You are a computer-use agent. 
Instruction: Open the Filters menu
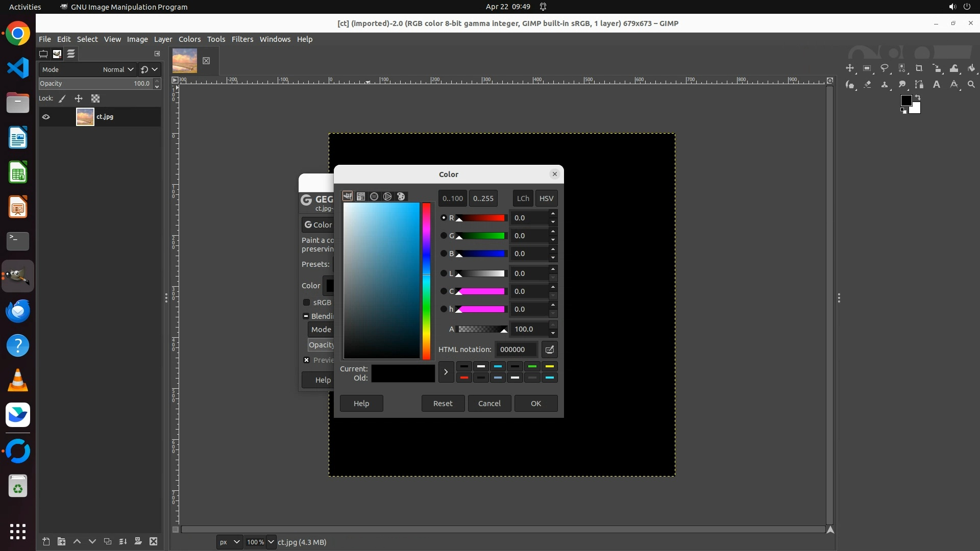[x=242, y=39]
